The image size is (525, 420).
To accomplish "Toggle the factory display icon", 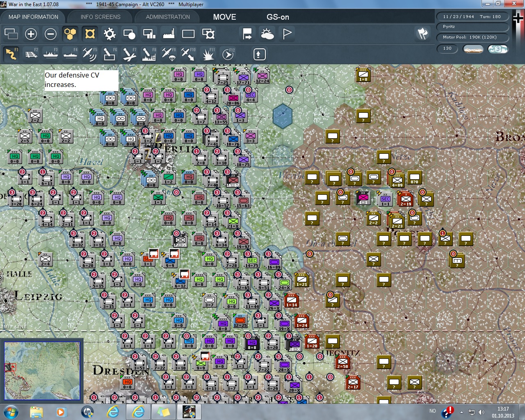I will point(169,34).
